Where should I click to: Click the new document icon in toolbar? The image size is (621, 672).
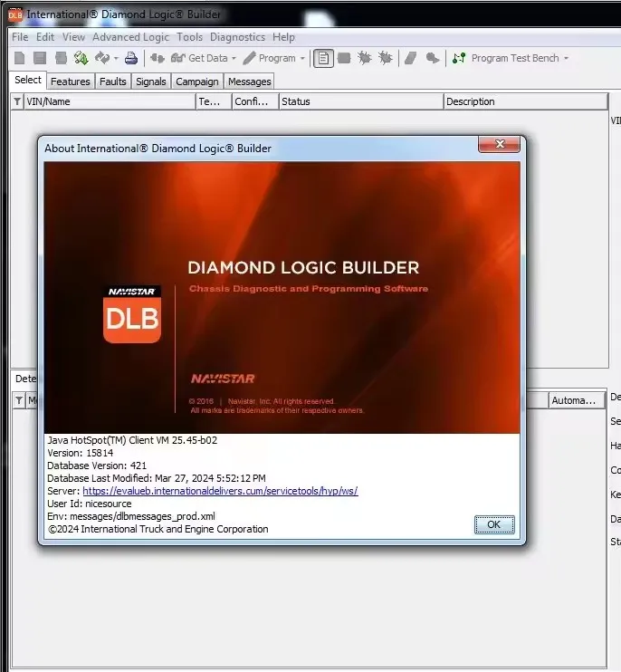(19, 58)
